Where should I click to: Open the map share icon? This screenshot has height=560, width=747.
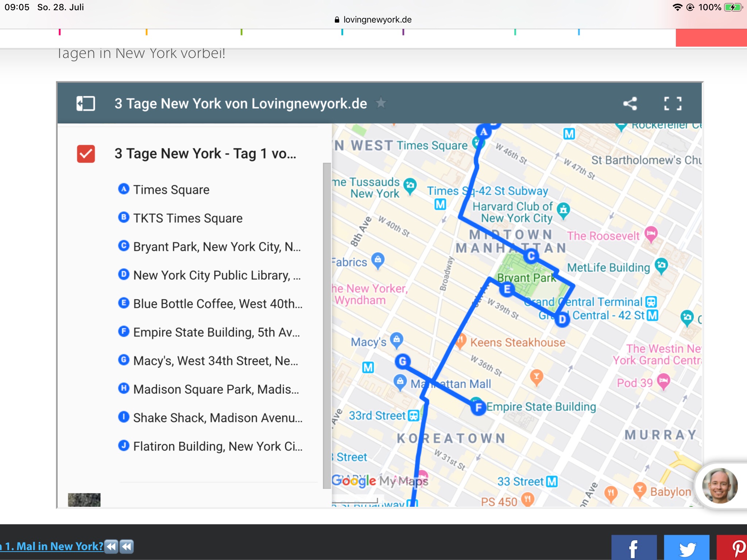(630, 104)
